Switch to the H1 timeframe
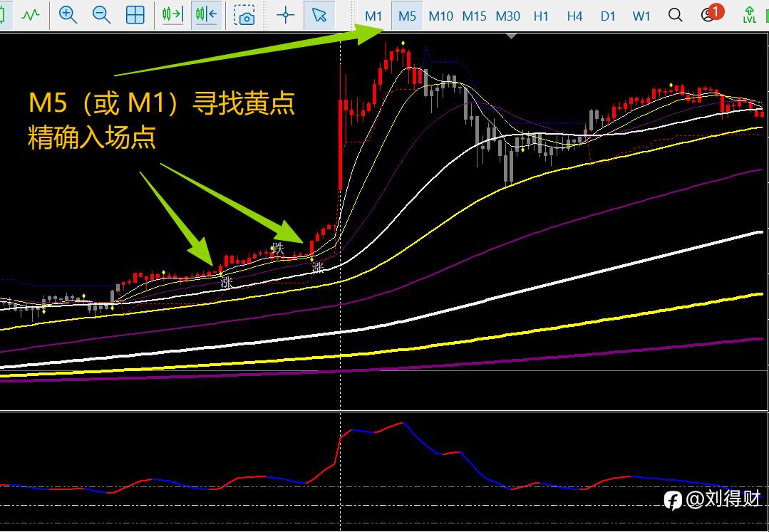Screen dimensions: 769x532 (541, 16)
